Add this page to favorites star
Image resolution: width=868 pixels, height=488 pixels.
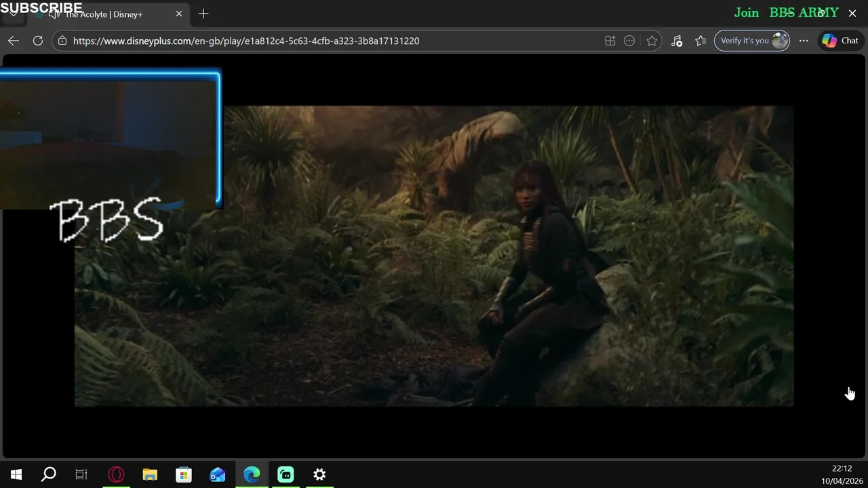tap(652, 41)
